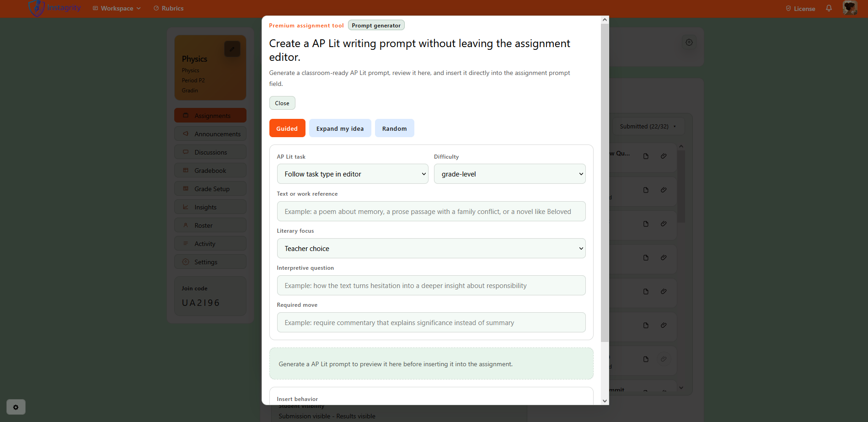Click link icon in first submission row
The image size is (868, 422).
[664, 156]
